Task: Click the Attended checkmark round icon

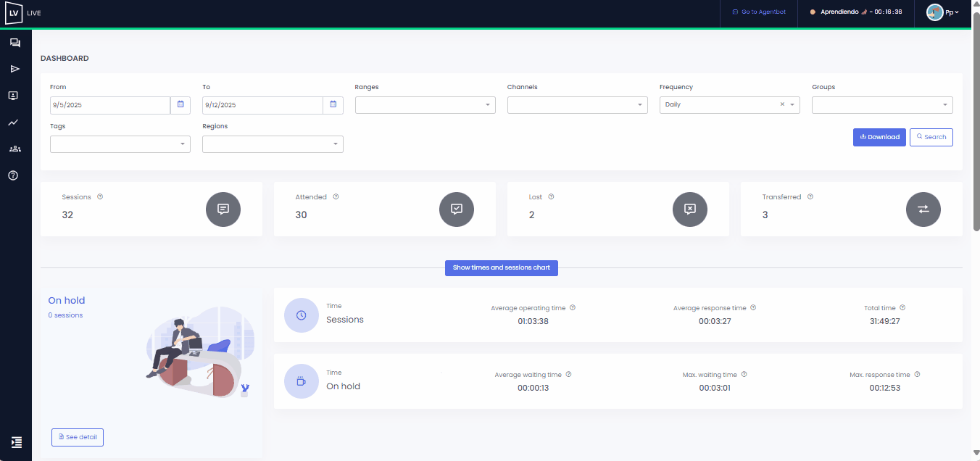Action: (457, 209)
